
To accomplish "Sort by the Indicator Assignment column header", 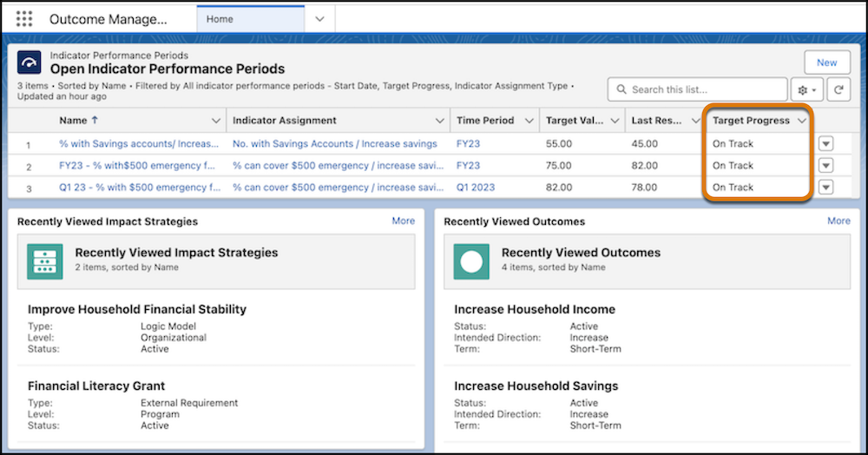I will click(x=285, y=121).
